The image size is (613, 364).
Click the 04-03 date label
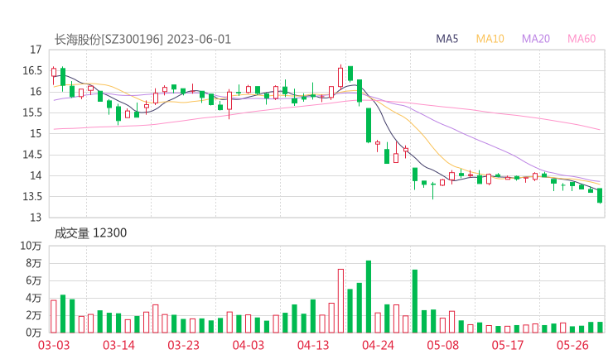[x=249, y=345]
